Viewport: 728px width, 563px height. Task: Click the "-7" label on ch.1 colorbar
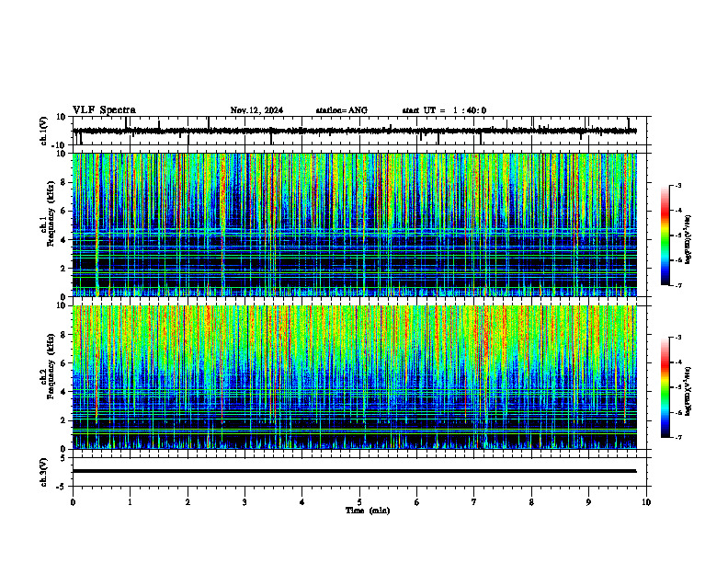[678, 285]
